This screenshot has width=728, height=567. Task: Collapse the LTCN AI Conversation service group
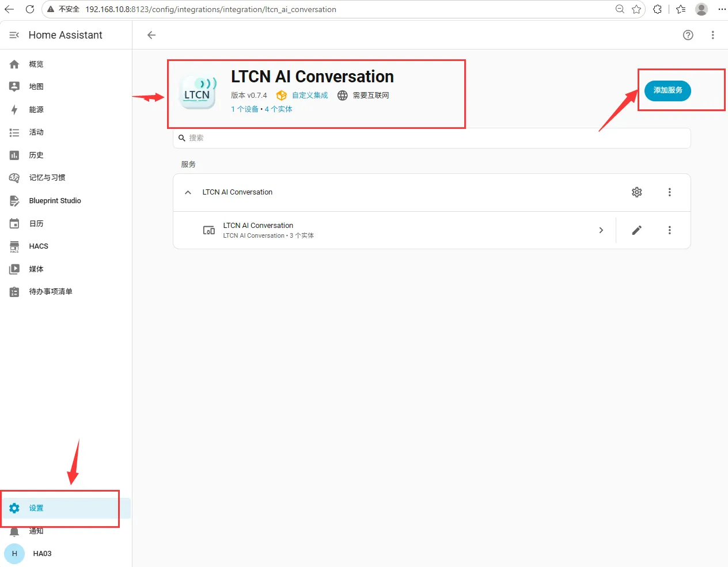click(x=188, y=192)
